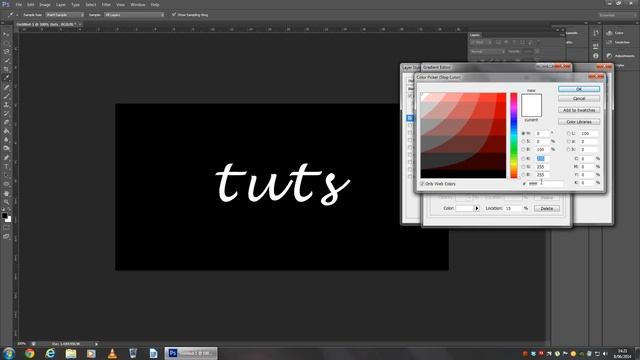Select the Lab a radio button
640x360 pixels.
569,141
